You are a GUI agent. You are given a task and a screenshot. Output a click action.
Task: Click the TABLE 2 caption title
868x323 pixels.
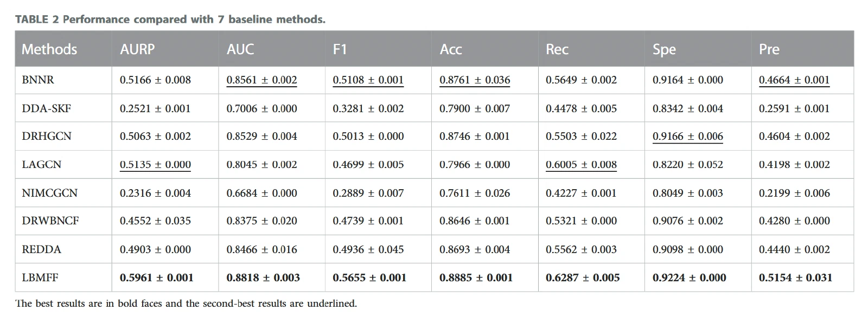(170, 20)
